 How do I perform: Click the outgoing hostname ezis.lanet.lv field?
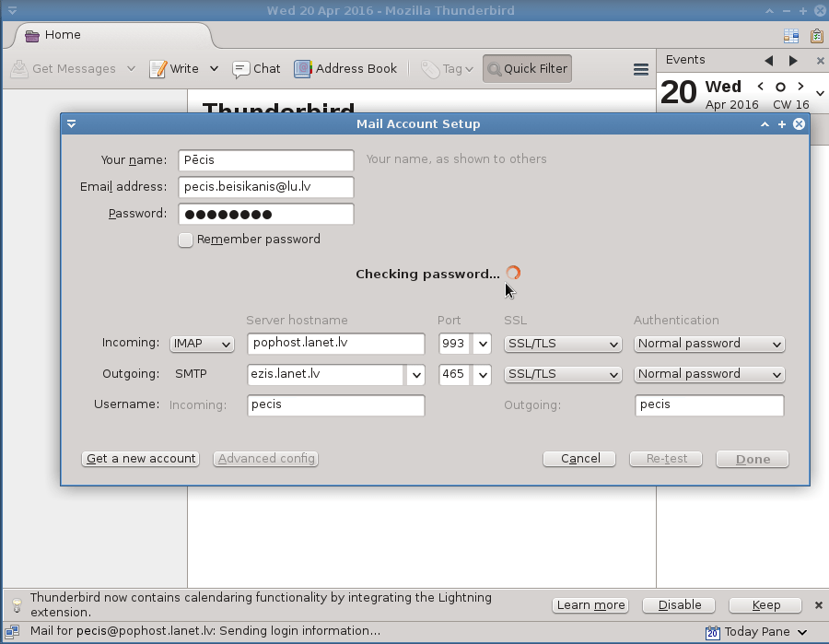[326, 375]
